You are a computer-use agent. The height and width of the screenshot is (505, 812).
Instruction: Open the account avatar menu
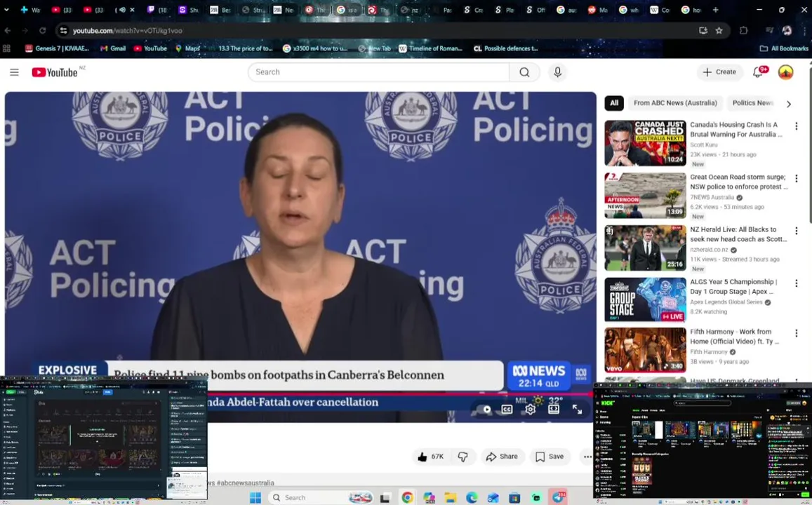(x=785, y=72)
